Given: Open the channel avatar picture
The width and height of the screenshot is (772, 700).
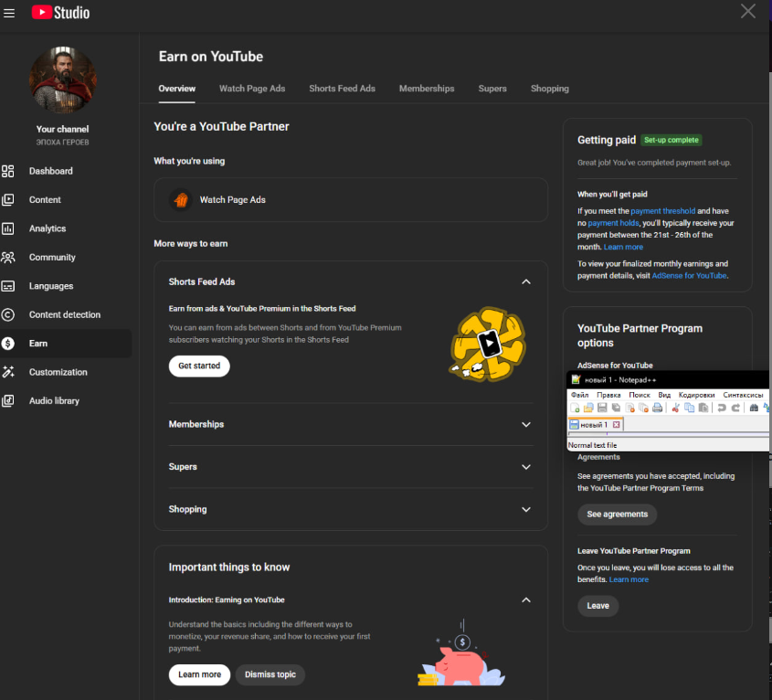Looking at the screenshot, I should click(62, 80).
